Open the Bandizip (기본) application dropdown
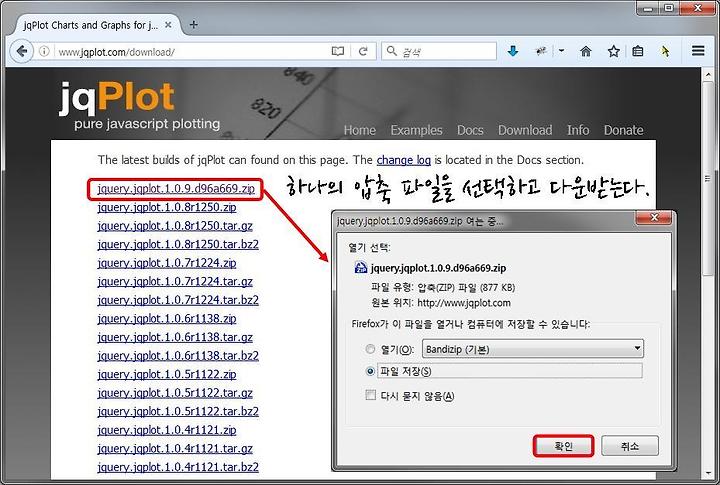 (x=533, y=349)
